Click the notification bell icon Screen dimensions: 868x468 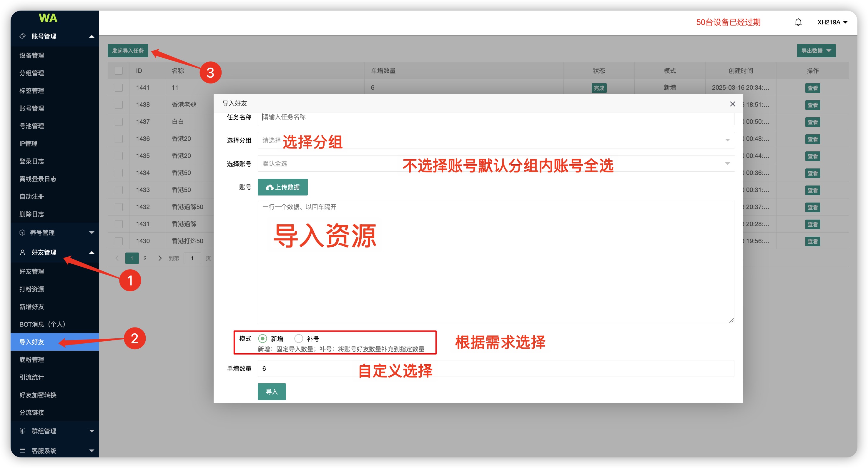(x=798, y=22)
